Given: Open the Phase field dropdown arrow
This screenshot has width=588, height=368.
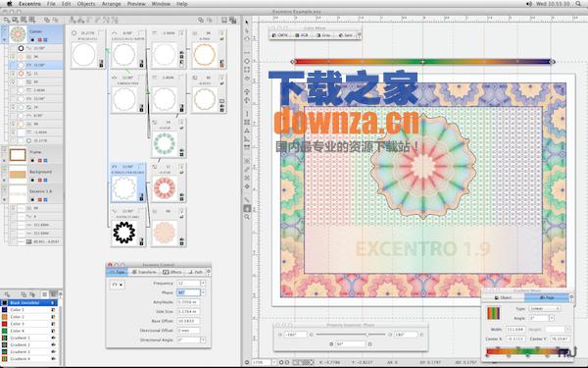Looking at the screenshot, I should coord(203,292).
